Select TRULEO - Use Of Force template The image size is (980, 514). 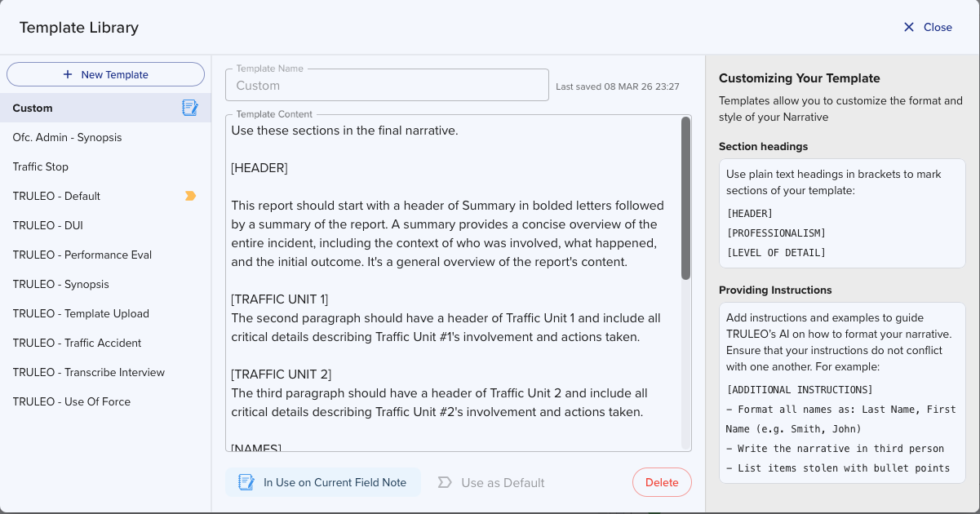point(72,401)
